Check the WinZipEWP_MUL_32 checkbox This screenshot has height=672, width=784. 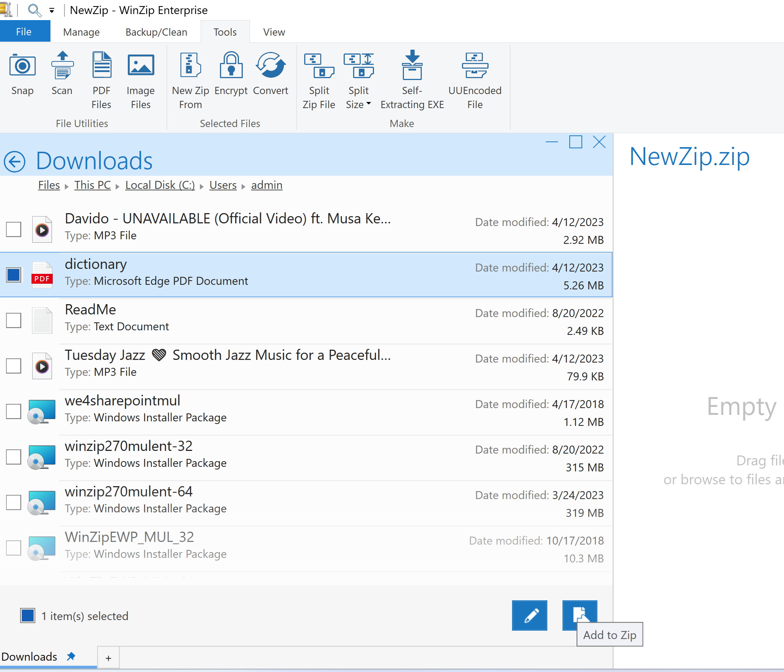(14, 548)
